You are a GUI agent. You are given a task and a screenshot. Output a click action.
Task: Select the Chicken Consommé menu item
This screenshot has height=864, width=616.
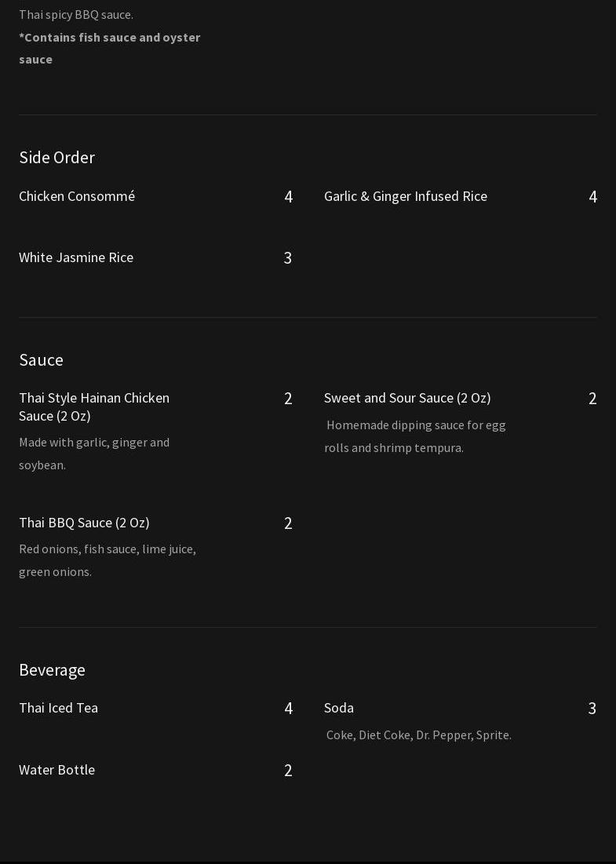click(77, 196)
